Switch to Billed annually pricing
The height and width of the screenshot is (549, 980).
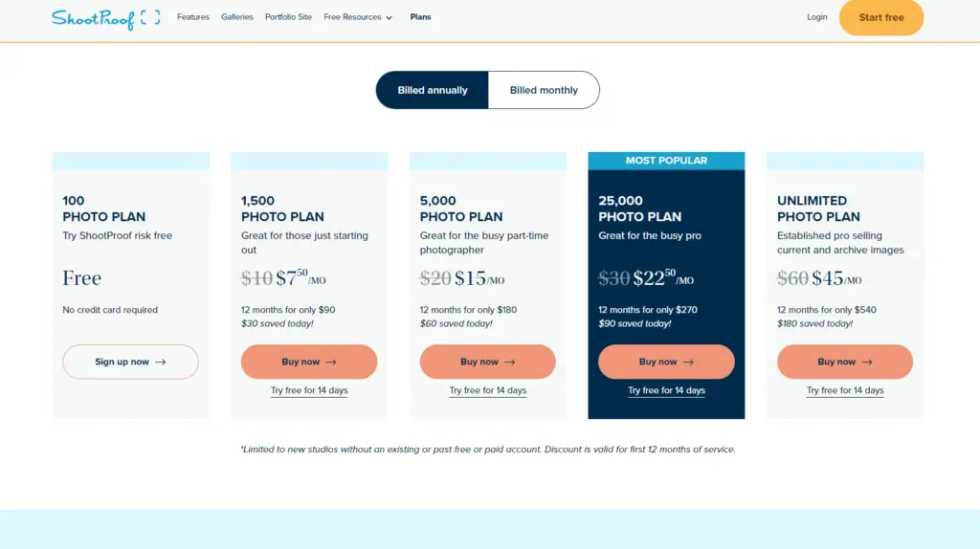433,90
